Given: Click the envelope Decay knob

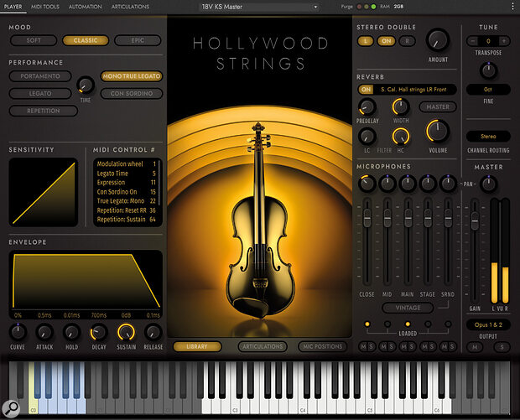Looking at the screenshot, I should [x=98, y=333].
